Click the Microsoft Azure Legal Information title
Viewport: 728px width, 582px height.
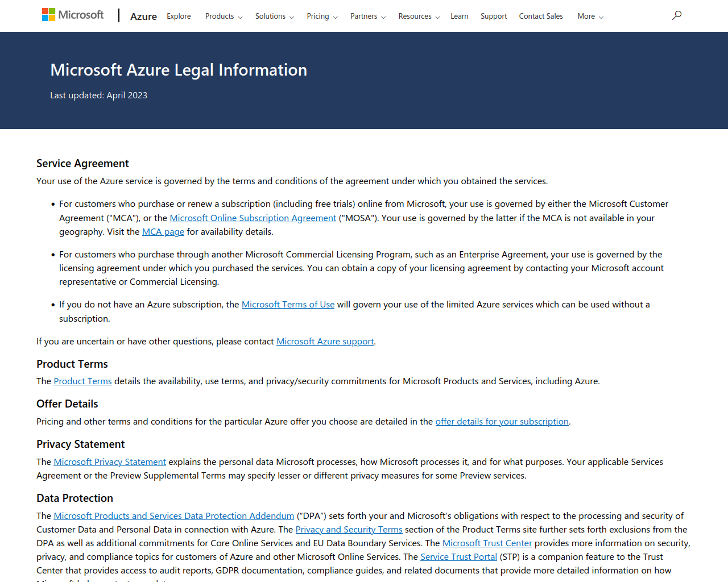[179, 70]
